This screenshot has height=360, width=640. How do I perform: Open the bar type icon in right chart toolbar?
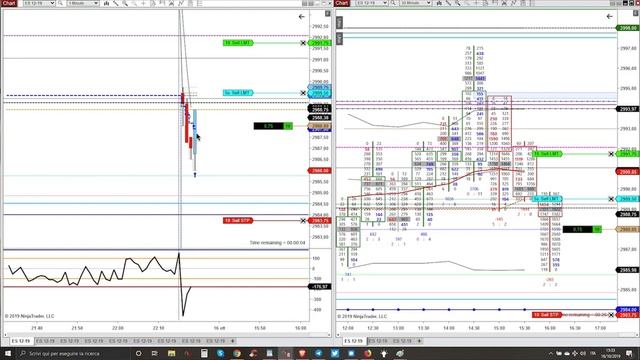[439, 3]
